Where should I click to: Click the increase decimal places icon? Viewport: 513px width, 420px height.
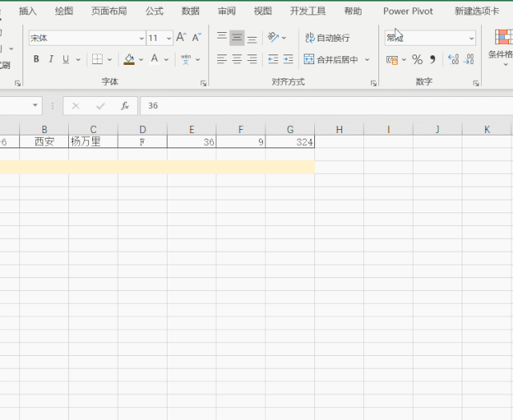[453, 59]
